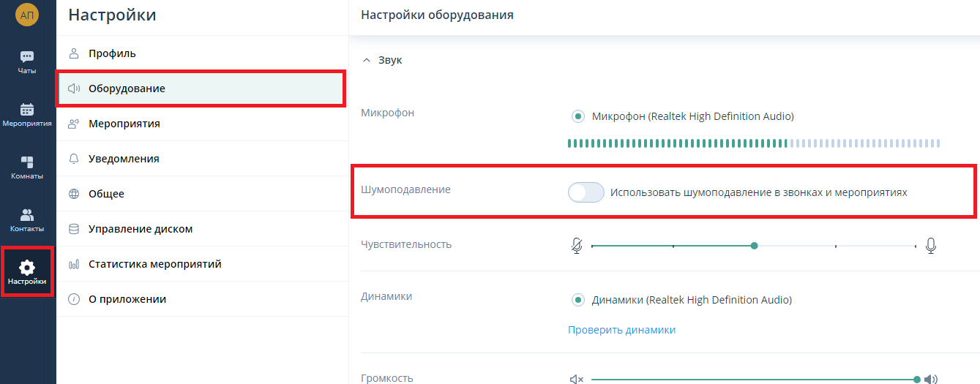
Task: Click the loud speaker icon at volume slider end
Action: (x=931, y=380)
